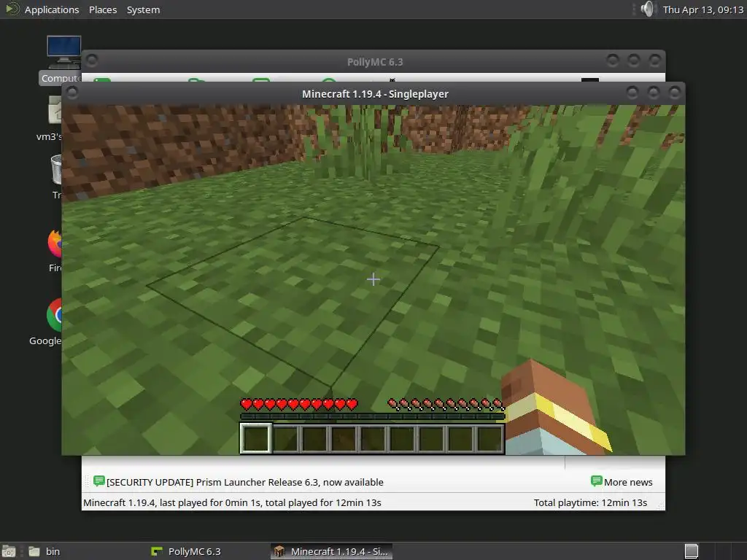The width and height of the screenshot is (747, 560).
Task: Click the More news button in PollyMC
Action: click(622, 482)
